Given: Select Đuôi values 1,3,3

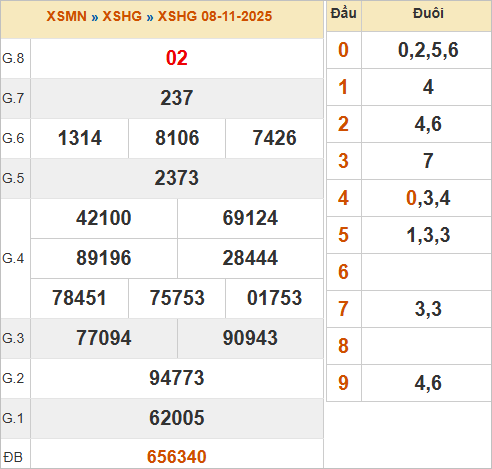Looking at the screenshot, I should 428,235.
